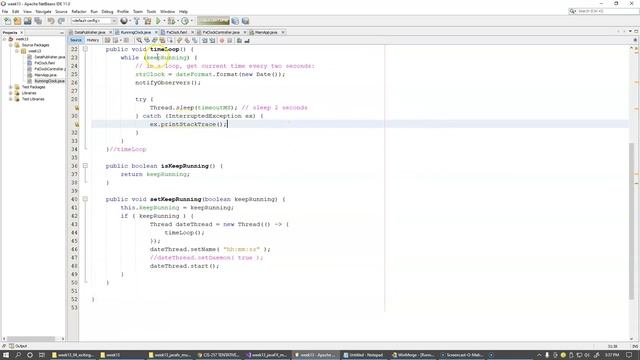Click line number 36 in the gutter
The width and height of the screenshot is (640, 360).
click(x=74, y=166)
